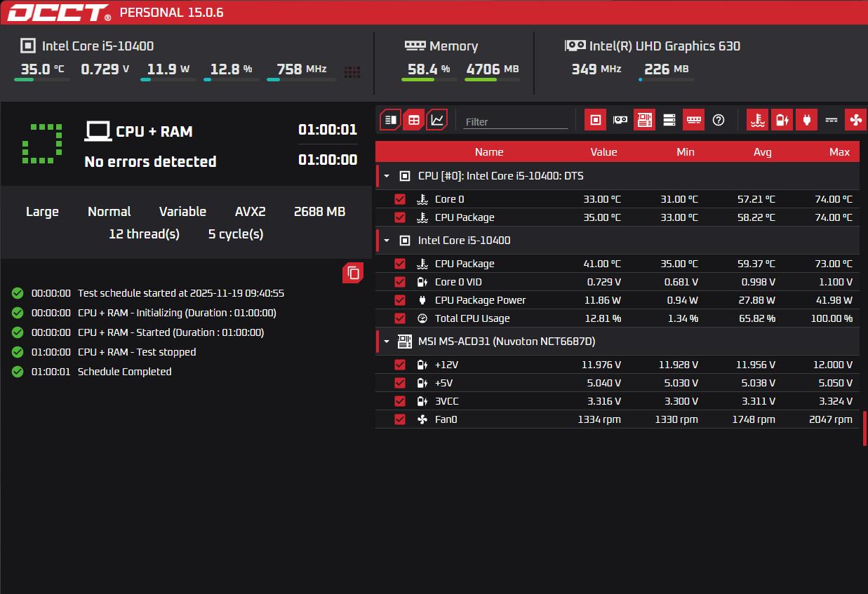Sort sensors by the Max column
The height and width of the screenshot is (594, 868).
pos(839,152)
